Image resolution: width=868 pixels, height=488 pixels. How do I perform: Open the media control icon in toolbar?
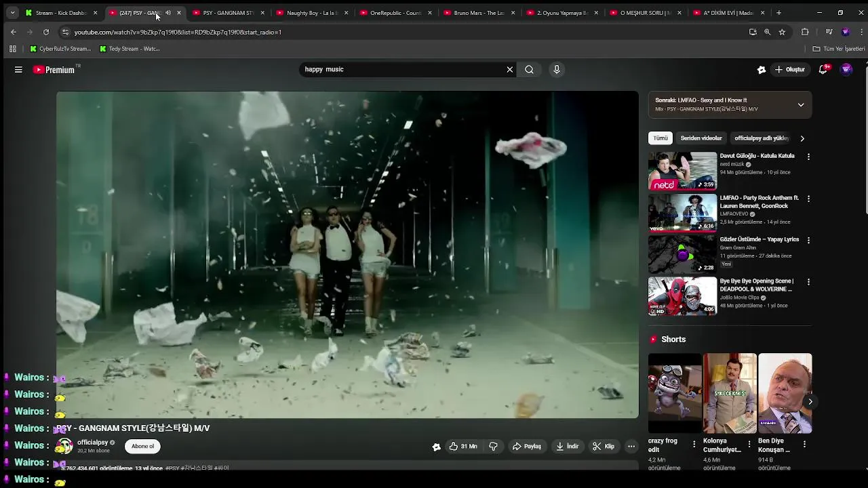click(x=829, y=32)
